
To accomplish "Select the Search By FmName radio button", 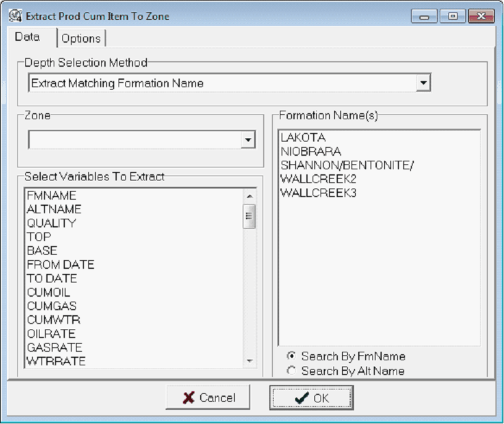I will (x=291, y=356).
